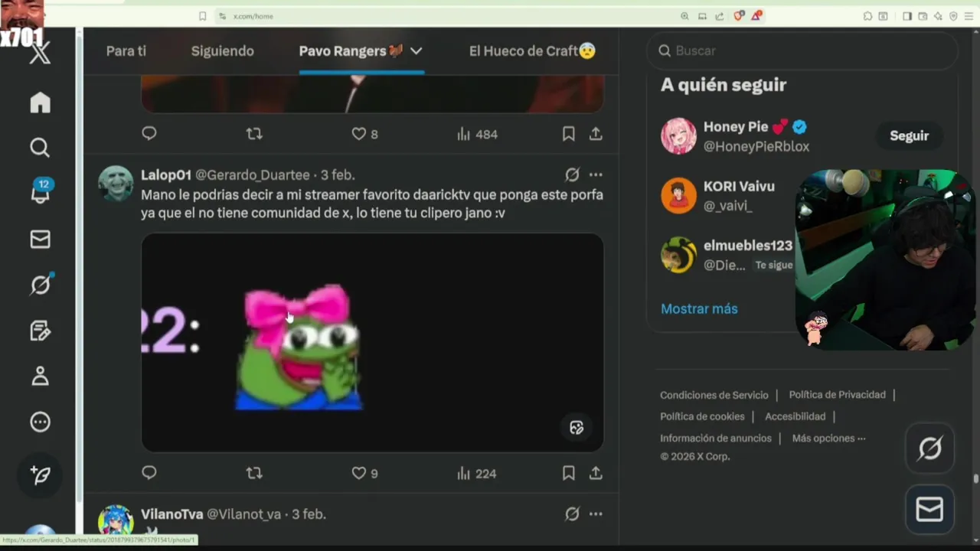980x551 pixels.
Task: Click Mostrar más link
Action: (699, 309)
